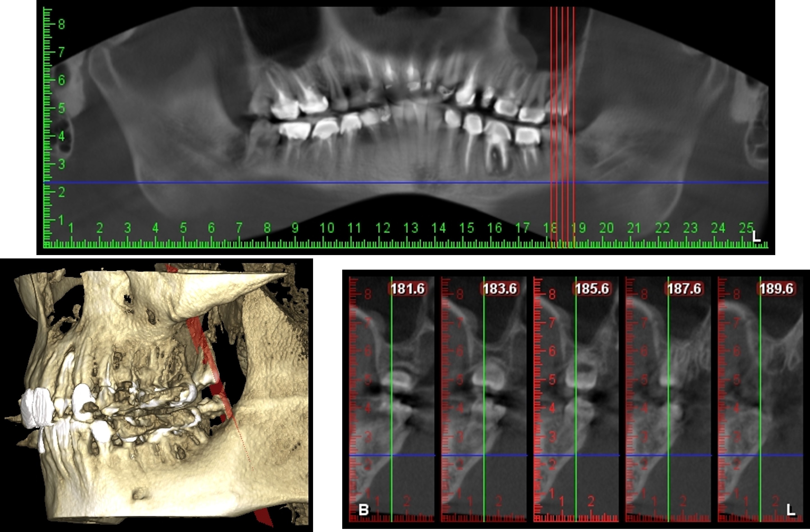The image size is (810, 532).
Task: Click the B buccal marker in first slice
Action: click(x=364, y=510)
